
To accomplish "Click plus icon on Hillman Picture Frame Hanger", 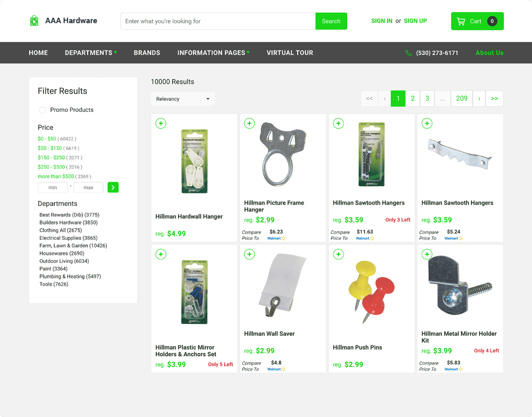I will click(249, 123).
